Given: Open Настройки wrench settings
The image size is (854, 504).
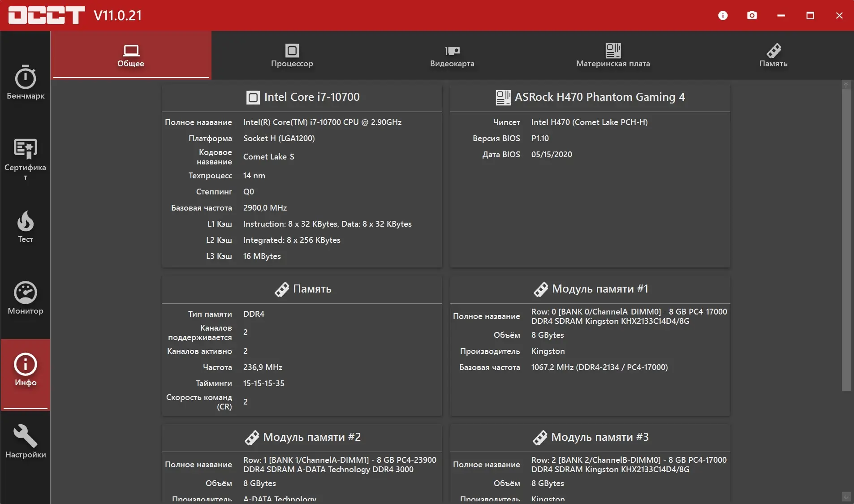Looking at the screenshot, I should click(26, 442).
